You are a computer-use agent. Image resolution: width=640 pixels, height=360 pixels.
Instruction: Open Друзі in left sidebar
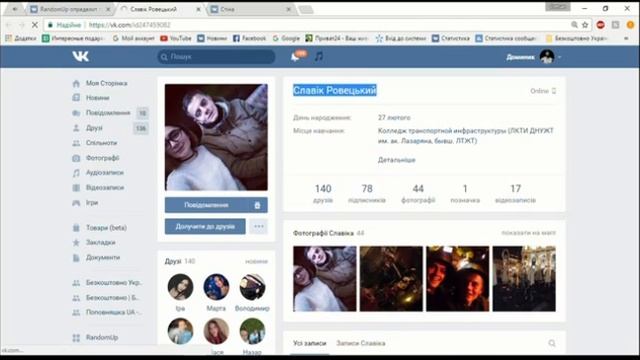click(94, 128)
